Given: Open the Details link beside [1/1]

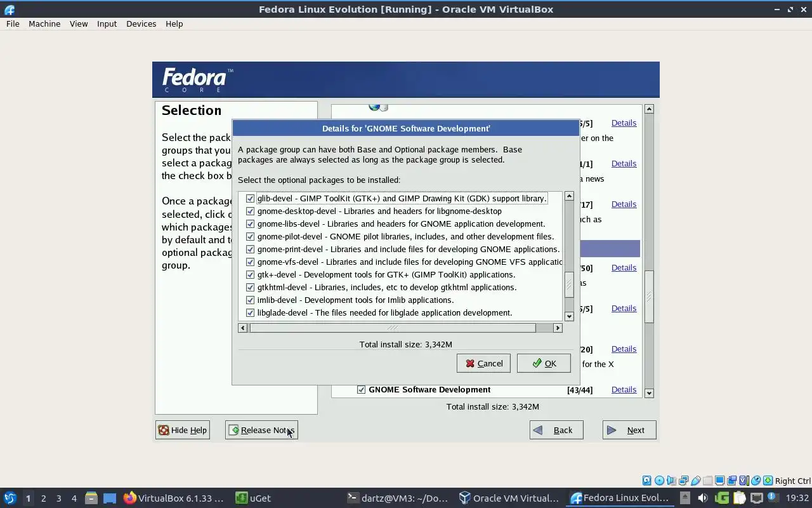Looking at the screenshot, I should click(624, 163).
